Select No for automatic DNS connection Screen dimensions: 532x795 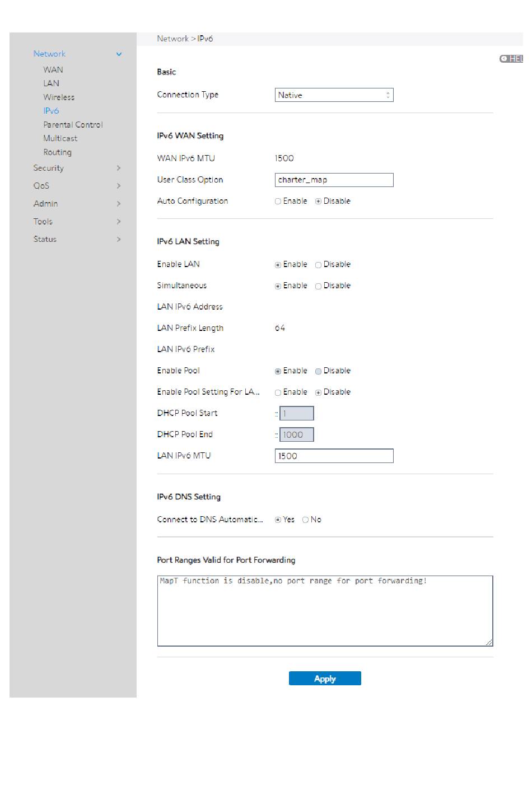click(x=305, y=520)
